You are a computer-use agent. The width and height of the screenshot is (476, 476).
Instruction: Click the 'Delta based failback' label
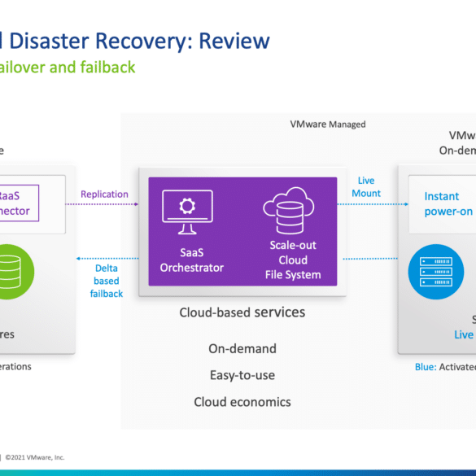107,281
